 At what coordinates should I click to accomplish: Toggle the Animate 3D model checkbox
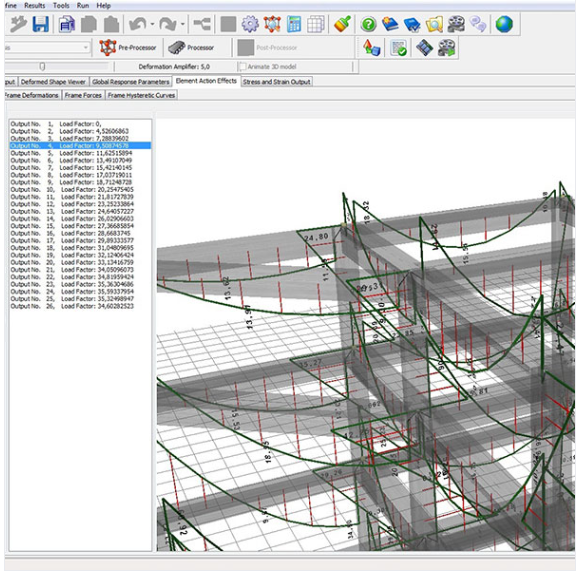(x=243, y=67)
